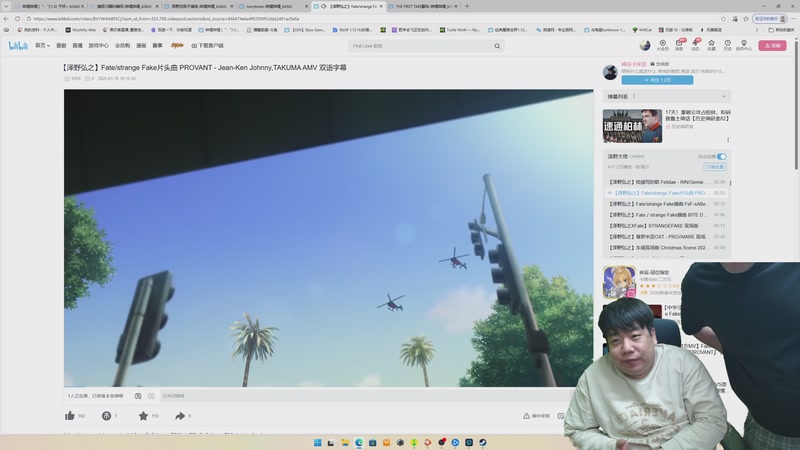Viewport: 800px width, 450px height.
Task: Like the video with the thumbs-up icon
Action: (x=70, y=416)
